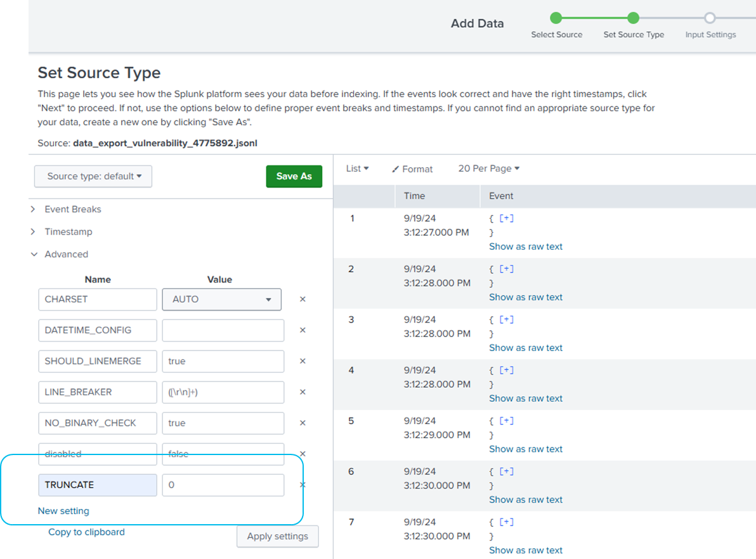Viewport: 756px width, 559px height.
Task: Open the Source type: default dropdown
Action: point(93,176)
